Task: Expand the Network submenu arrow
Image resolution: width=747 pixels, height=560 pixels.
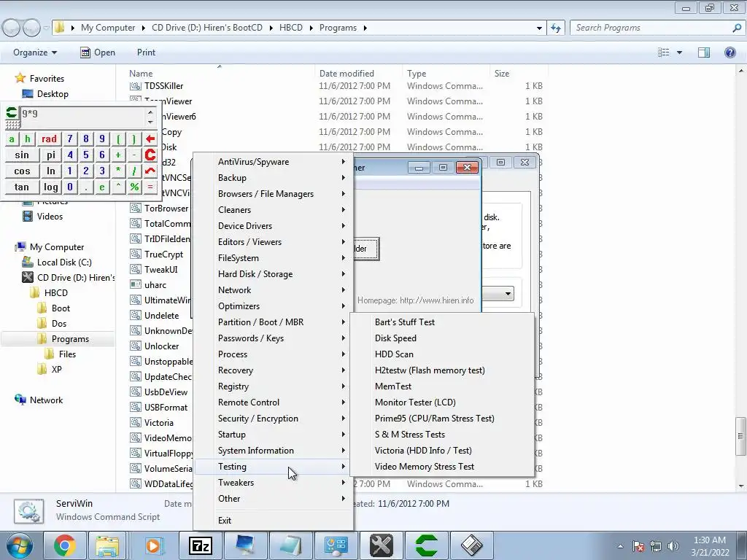Action: pos(343,290)
